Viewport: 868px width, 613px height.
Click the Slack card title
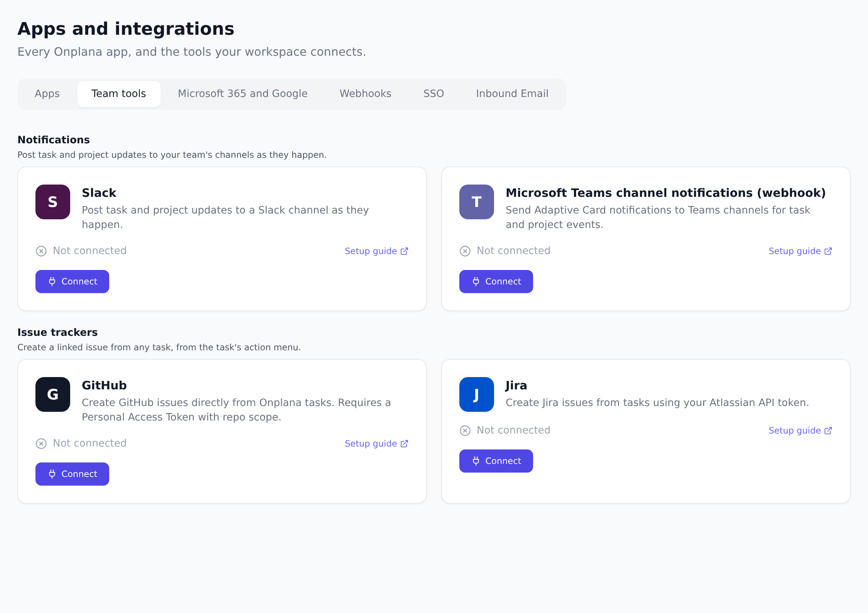pyautogui.click(x=99, y=193)
